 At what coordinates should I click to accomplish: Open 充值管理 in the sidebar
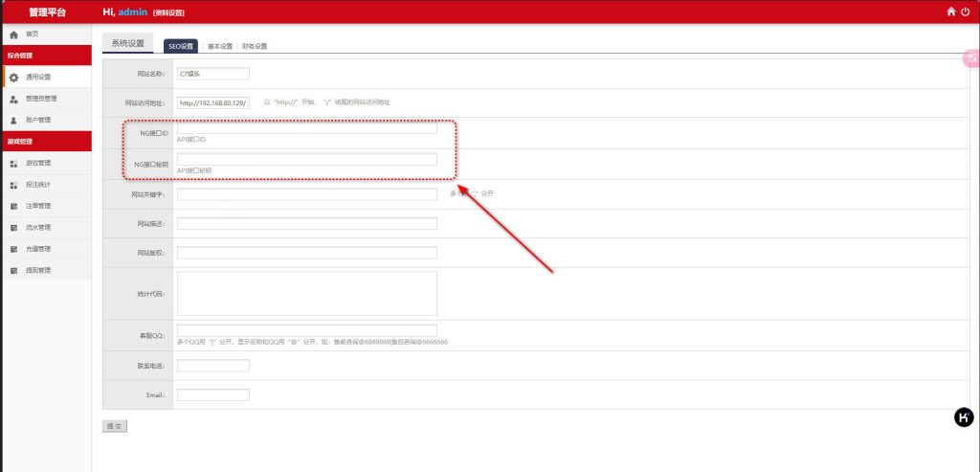coord(38,249)
